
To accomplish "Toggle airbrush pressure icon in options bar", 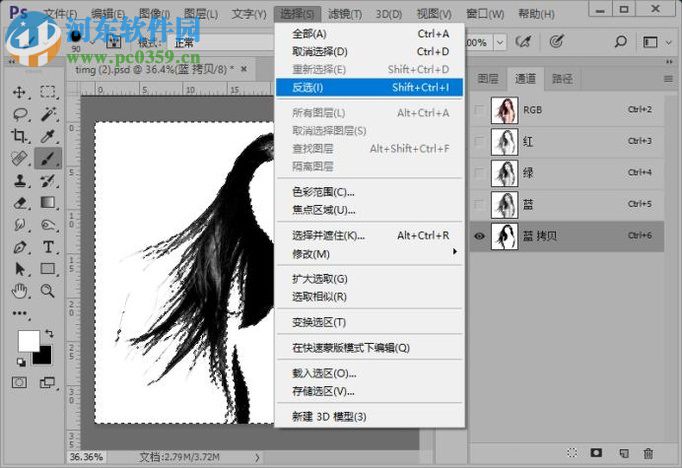I will click(x=523, y=42).
